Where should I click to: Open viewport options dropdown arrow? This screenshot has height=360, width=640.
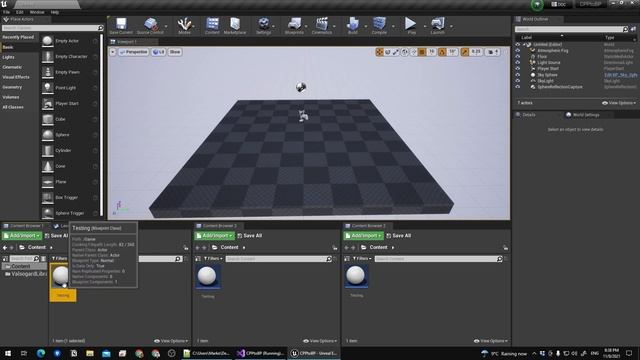click(113, 52)
